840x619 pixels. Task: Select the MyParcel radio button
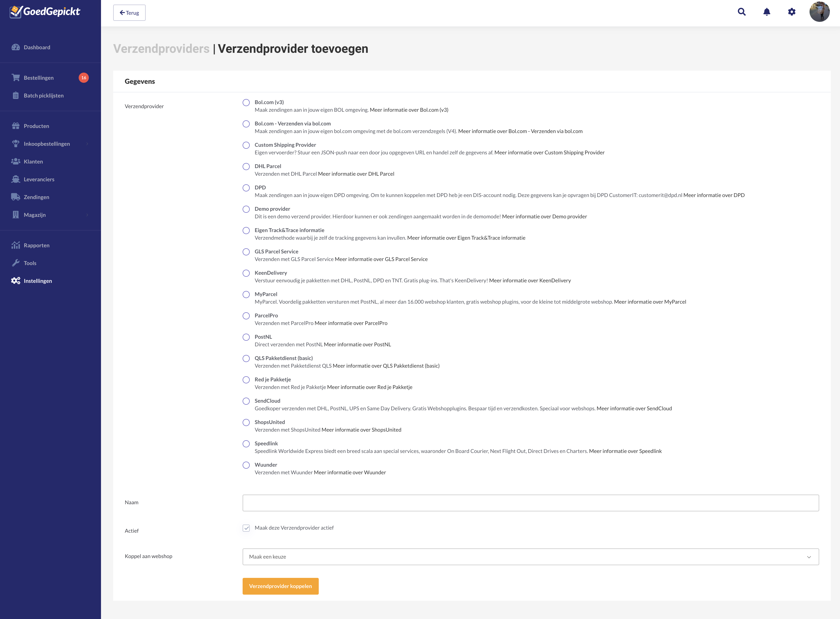[246, 295]
